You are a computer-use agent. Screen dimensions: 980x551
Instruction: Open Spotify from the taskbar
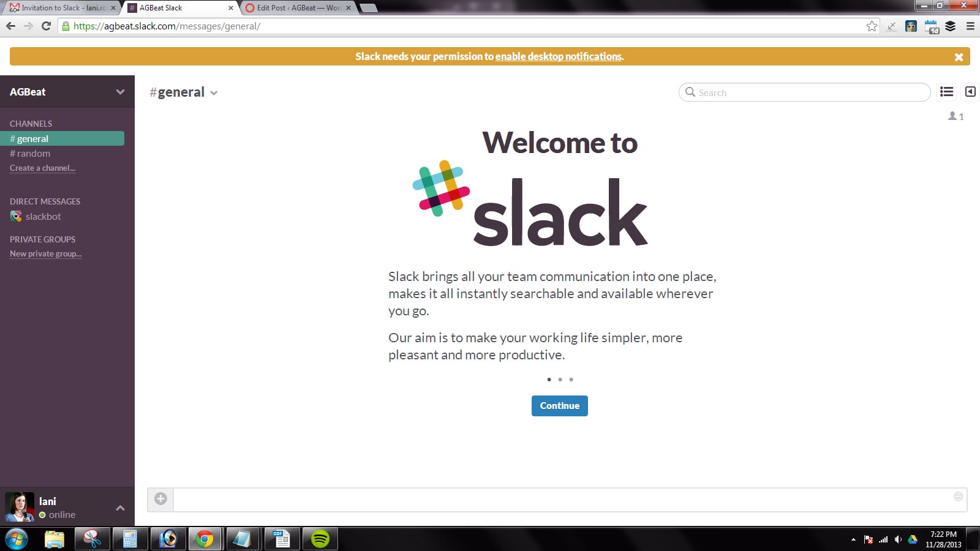click(x=320, y=539)
